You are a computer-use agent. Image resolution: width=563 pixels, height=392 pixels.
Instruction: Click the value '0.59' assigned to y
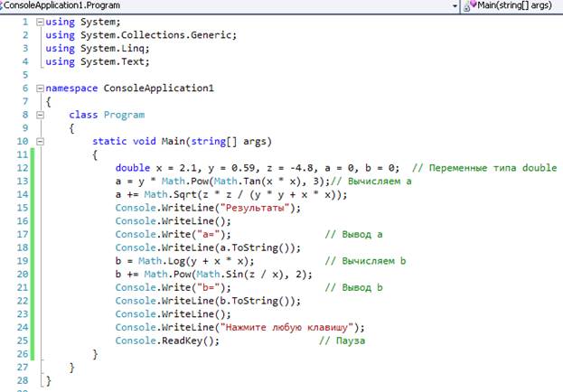coord(243,168)
